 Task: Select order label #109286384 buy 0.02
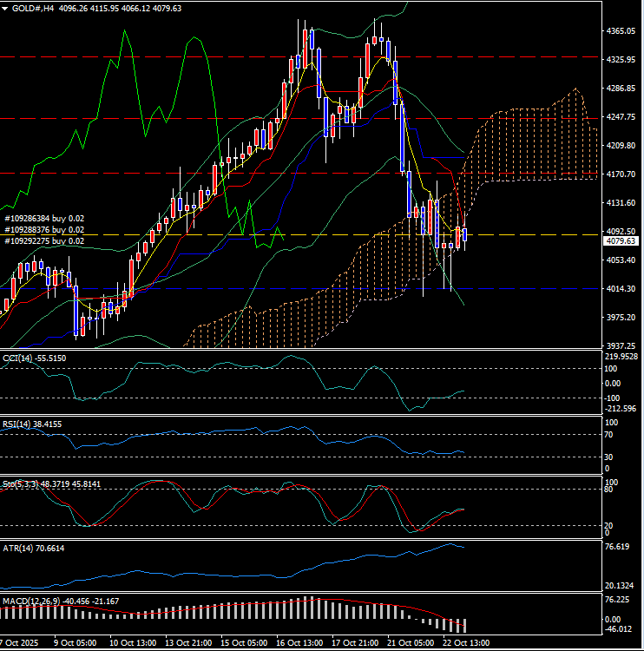(x=44, y=219)
